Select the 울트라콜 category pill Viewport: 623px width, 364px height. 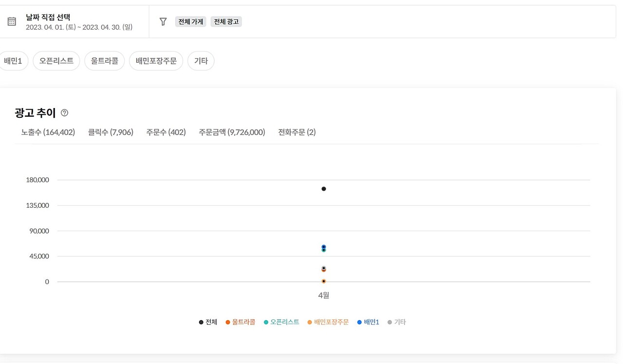tap(105, 61)
